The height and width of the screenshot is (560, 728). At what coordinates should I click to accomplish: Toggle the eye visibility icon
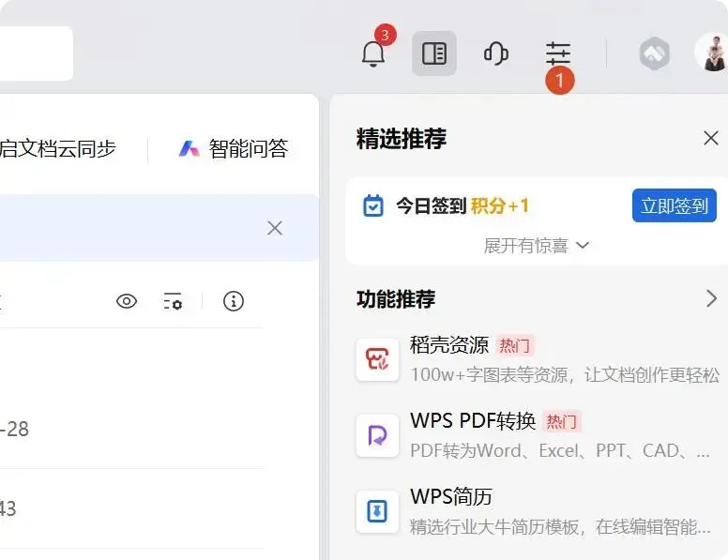[x=127, y=301]
